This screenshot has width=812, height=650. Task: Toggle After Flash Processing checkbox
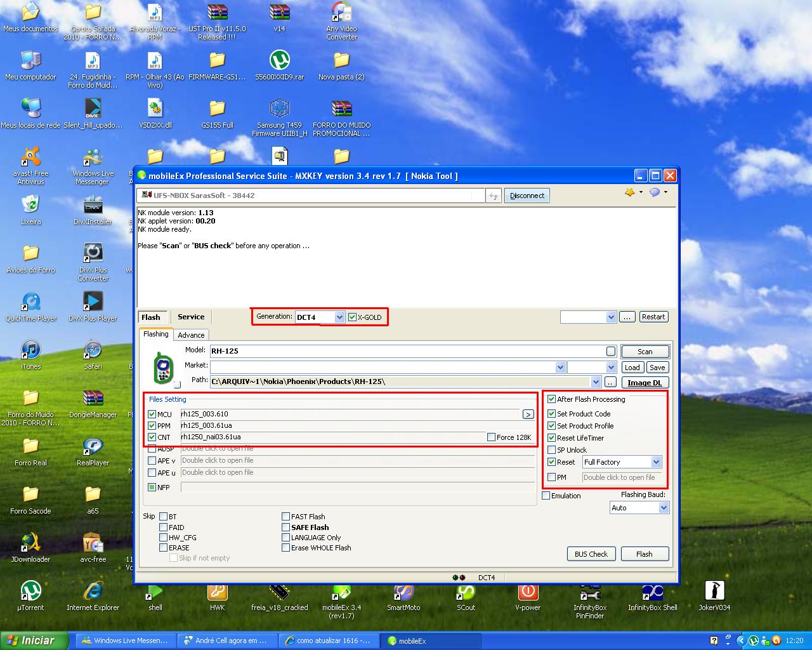coord(551,399)
